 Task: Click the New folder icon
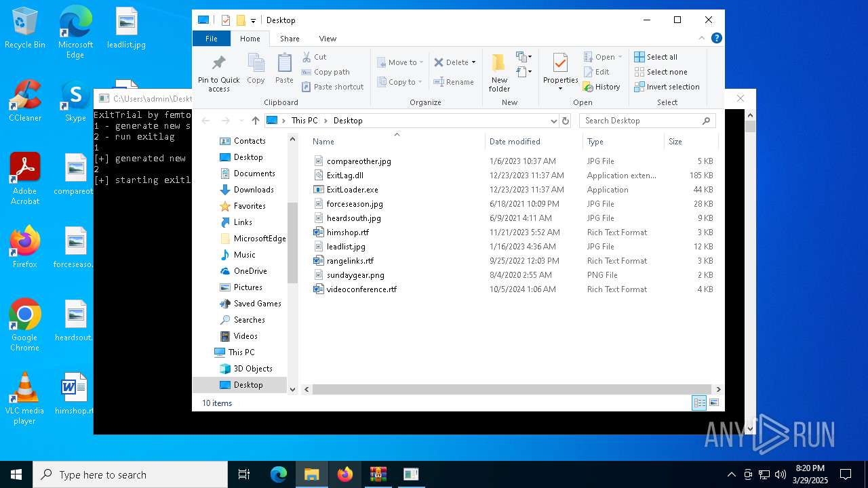[499, 63]
